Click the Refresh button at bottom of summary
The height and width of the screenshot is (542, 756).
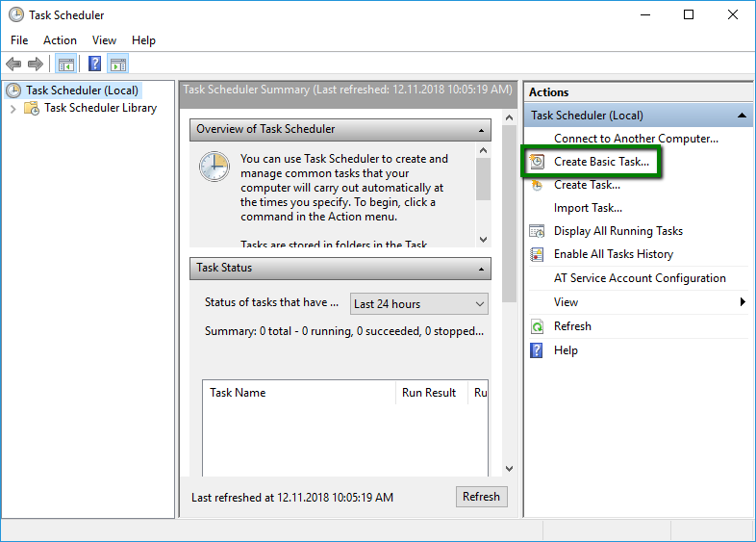pyautogui.click(x=481, y=497)
